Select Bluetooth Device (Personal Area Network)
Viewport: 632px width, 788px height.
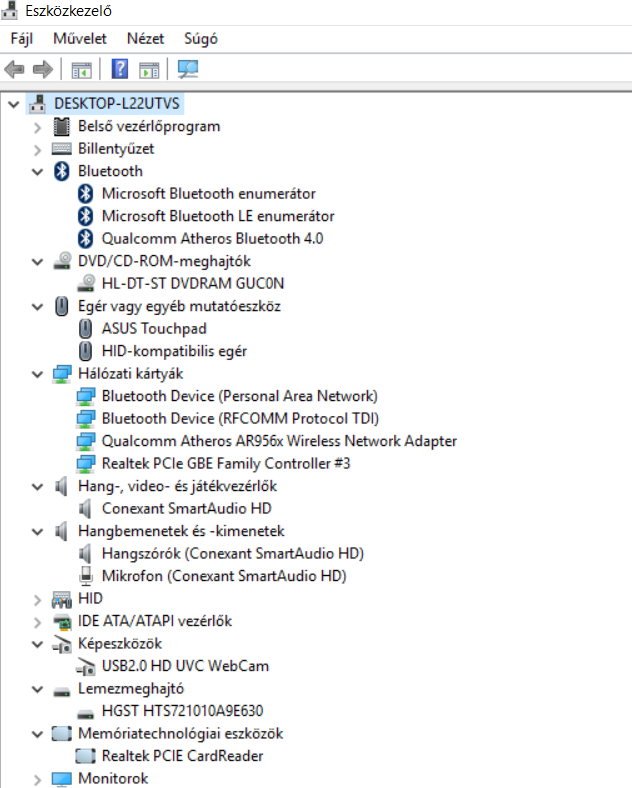tap(240, 396)
